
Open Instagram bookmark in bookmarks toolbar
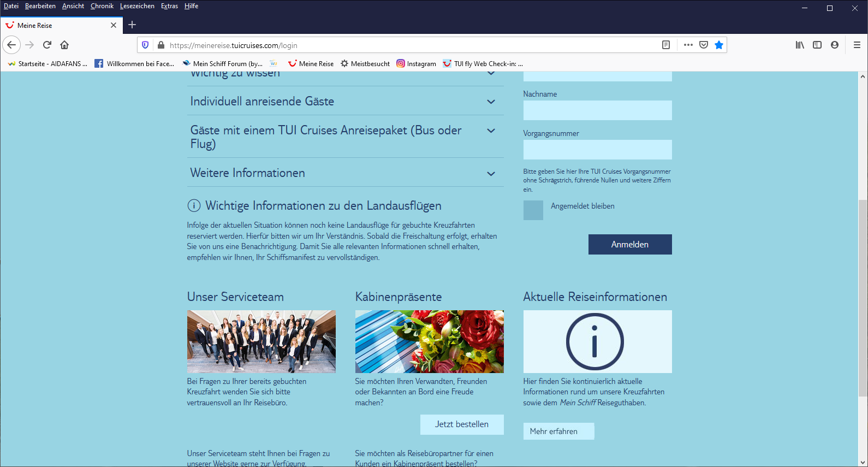(416, 64)
